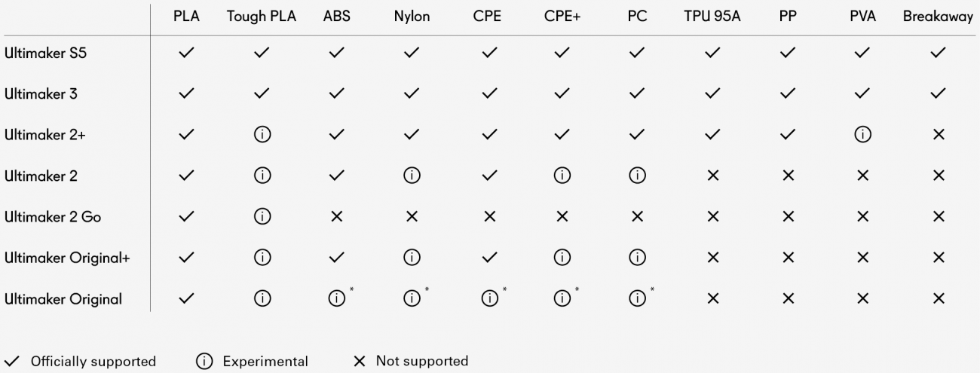Click the experimental icon for Ultimaker Original ABS
Screen dimensions: 980x373
click(337, 298)
